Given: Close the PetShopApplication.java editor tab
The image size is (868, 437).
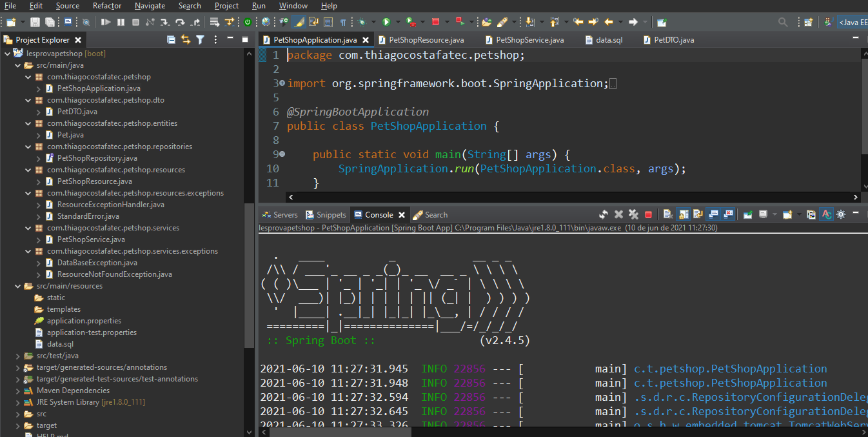Looking at the screenshot, I should (365, 40).
